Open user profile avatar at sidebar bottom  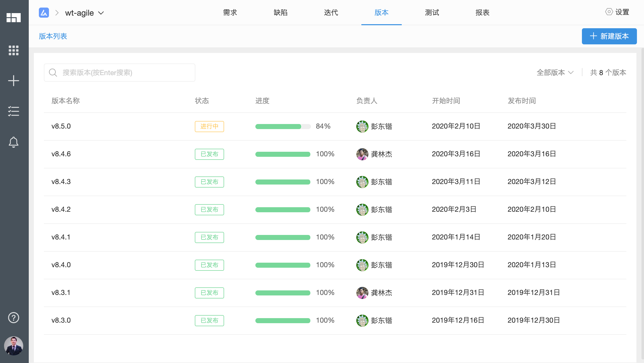(x=14, y=346)
